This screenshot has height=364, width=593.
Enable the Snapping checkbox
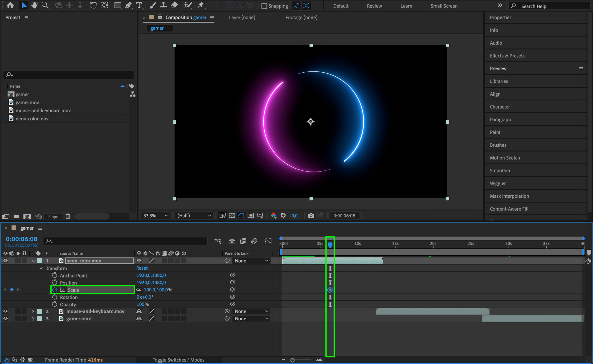(x=264, y=6)
